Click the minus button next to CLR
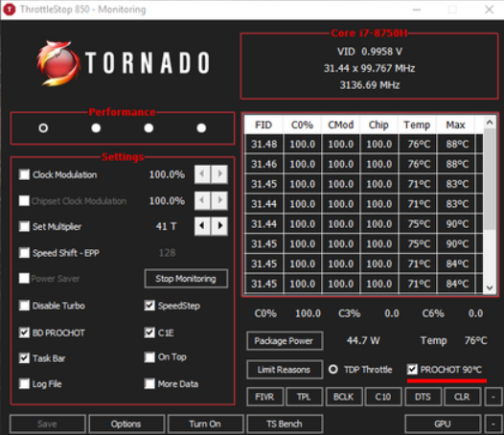504x435 pixels. tap(493, 397)
